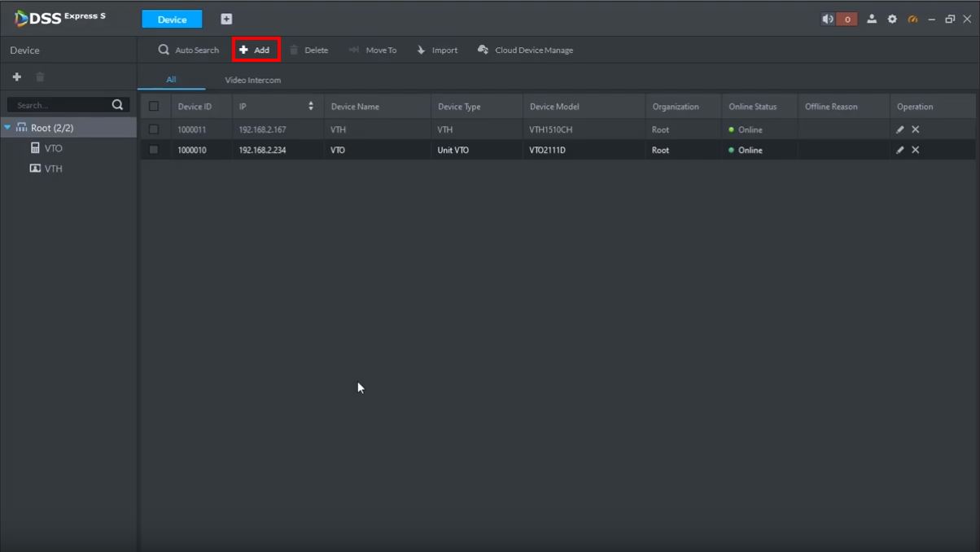This screenshot has height=552, width=980.
Task: Check the box for device 1000010
Action: click(154, 150)
